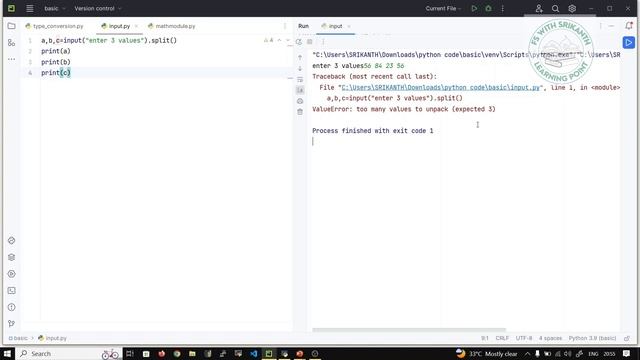The image size is (640, 360).
Task: Clear all console output with trash icon
Action: [300, 112]
